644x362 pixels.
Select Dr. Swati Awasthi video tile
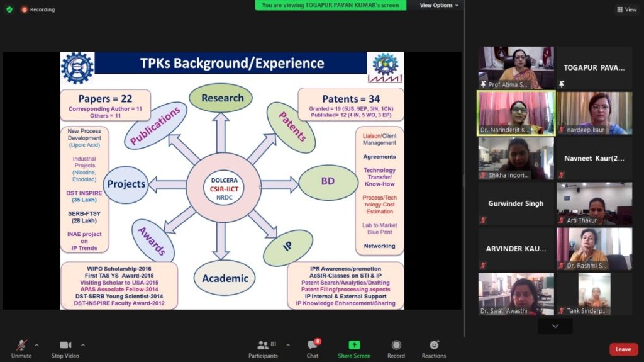pos(516,293)
